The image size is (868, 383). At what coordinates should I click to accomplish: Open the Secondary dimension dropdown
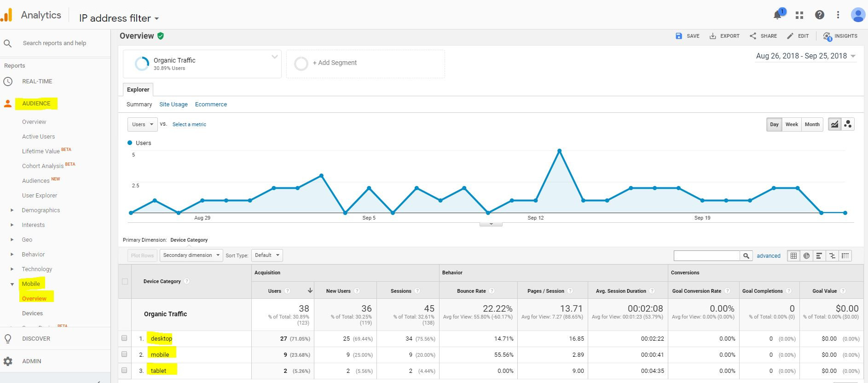coord(191,255)
